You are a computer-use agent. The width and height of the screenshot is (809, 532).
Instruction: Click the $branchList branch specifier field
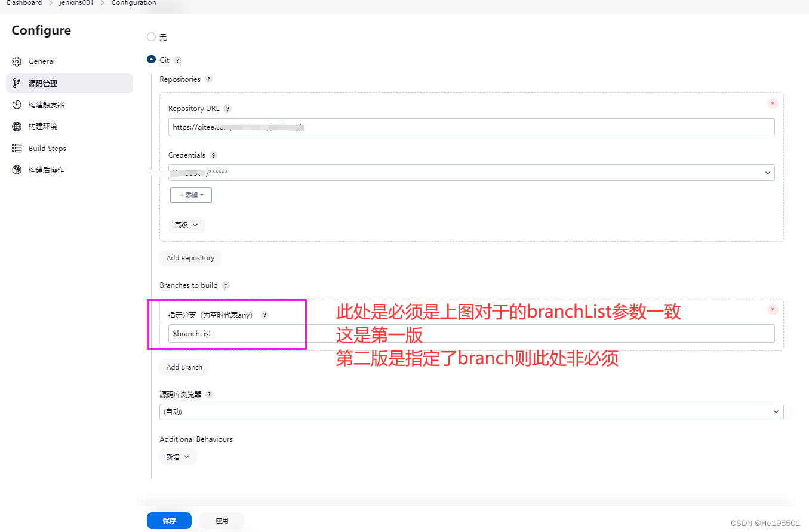[472, 333]
